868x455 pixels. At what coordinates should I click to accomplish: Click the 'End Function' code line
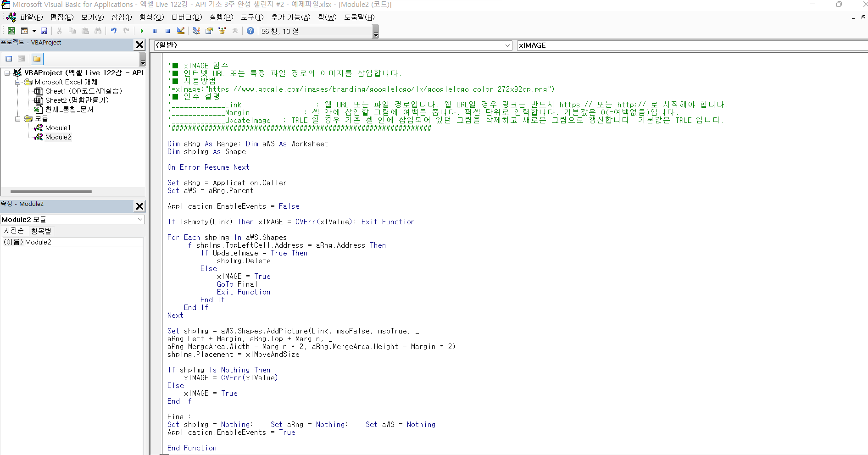(x=192, y=448)
